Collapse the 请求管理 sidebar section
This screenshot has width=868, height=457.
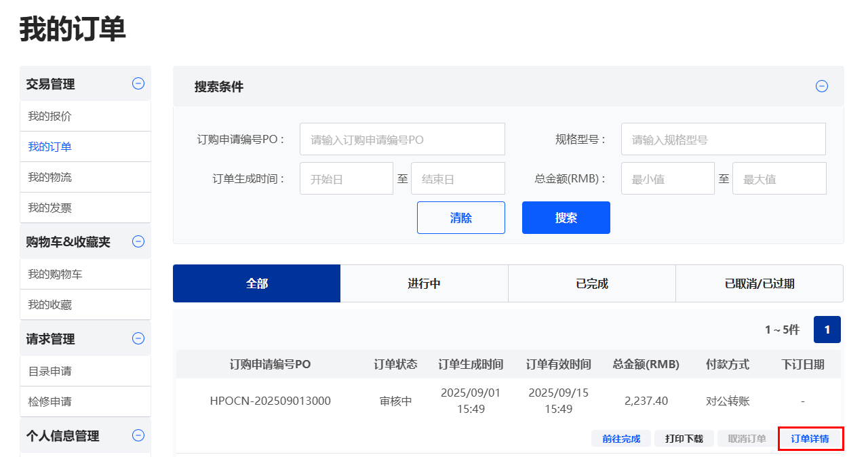point(138,338)
